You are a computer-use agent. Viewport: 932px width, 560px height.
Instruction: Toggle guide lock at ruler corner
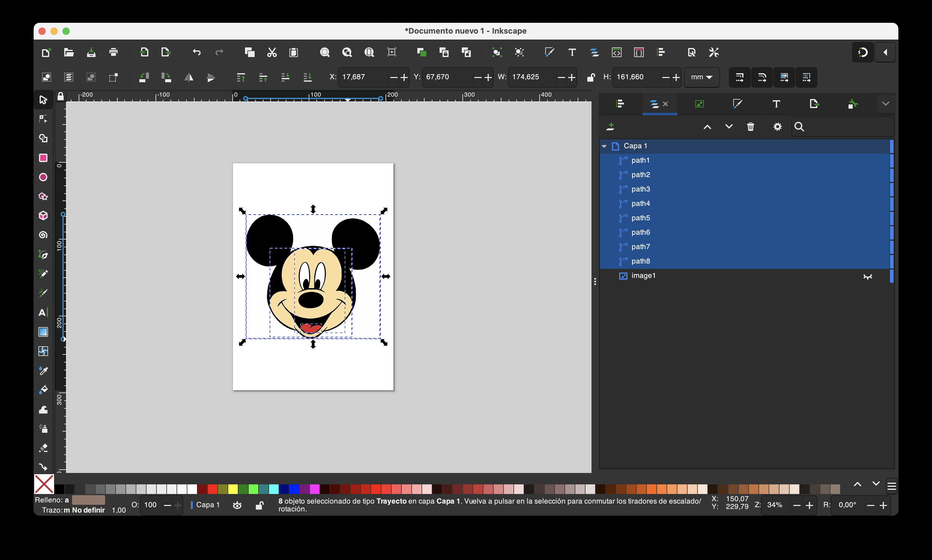60,96
